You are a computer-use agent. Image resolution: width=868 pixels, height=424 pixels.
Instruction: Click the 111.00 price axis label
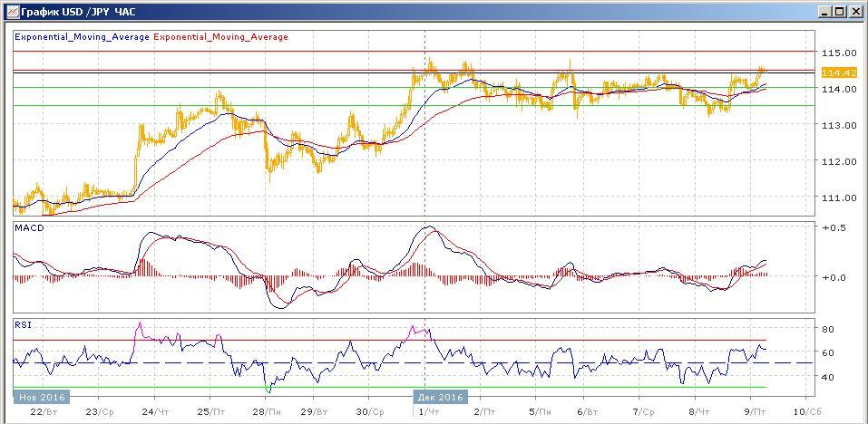click(x=838, y=198)
